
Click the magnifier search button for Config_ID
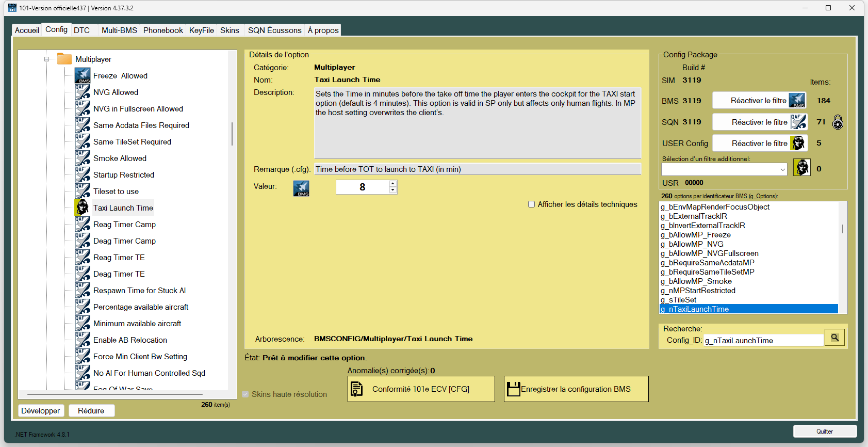pos(834,338)
